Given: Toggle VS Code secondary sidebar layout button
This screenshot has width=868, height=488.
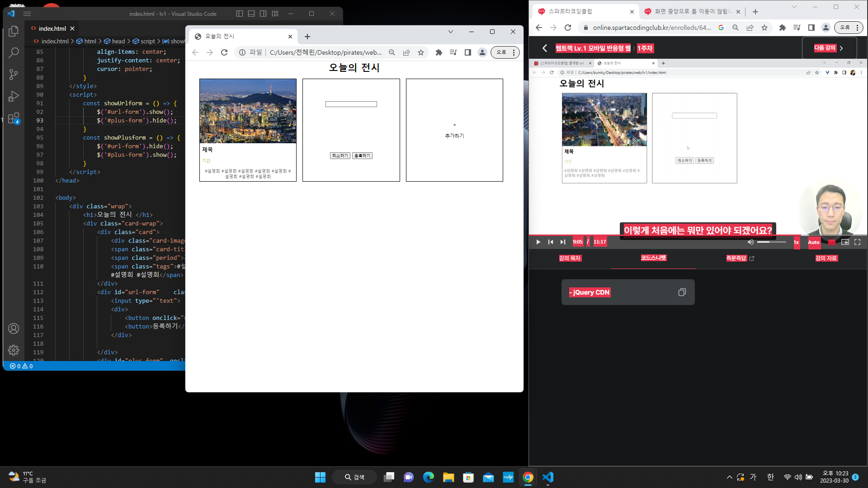Looking at the screenshot, I should [x=263, y=14].
